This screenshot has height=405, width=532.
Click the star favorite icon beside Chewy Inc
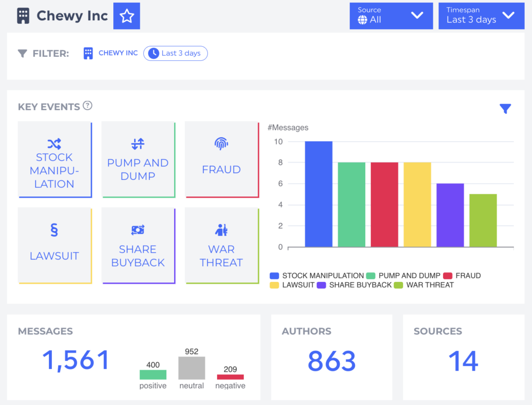(x=127, y=16)
